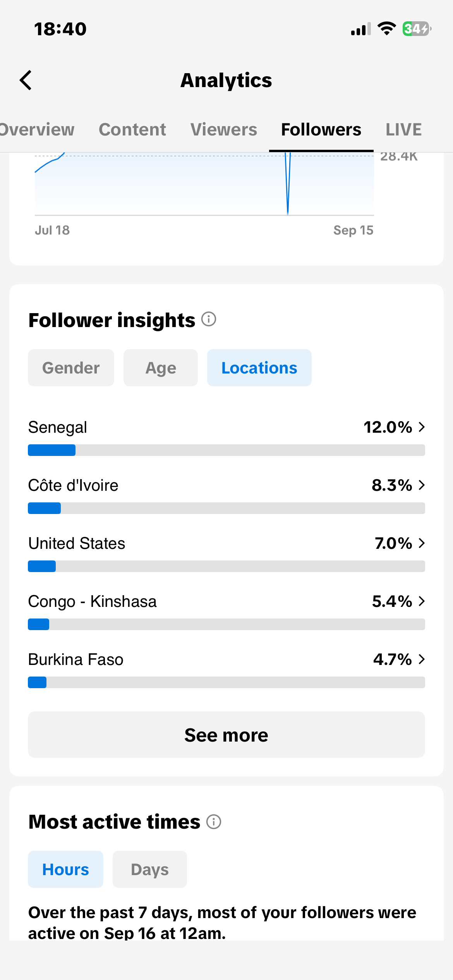The width and height of the screenshot is (453, 980).
Task: Select the Hours active times chip
Action: pos(65,869)
